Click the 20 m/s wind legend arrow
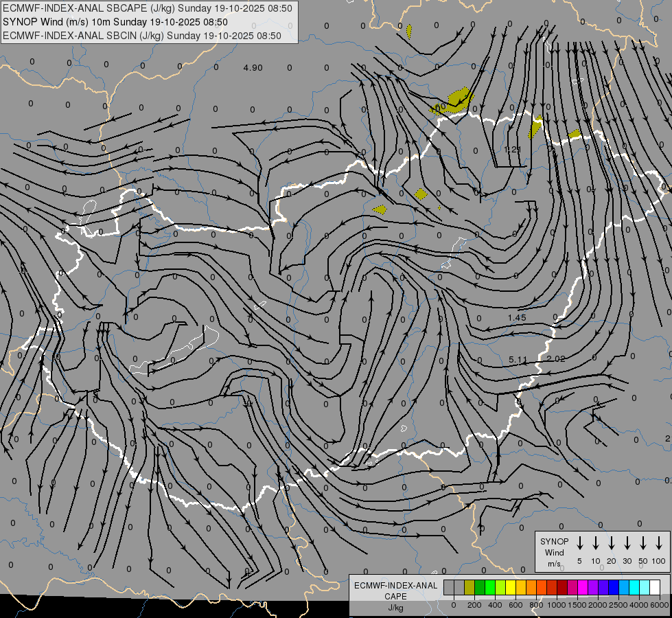The height and width of the screenshot is (618, 672). click(x=611, y=543)
